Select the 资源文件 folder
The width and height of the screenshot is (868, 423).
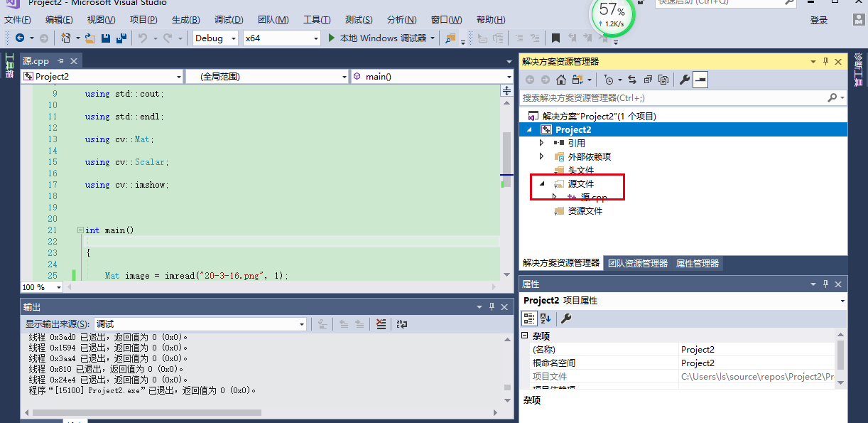click(585, 211)
